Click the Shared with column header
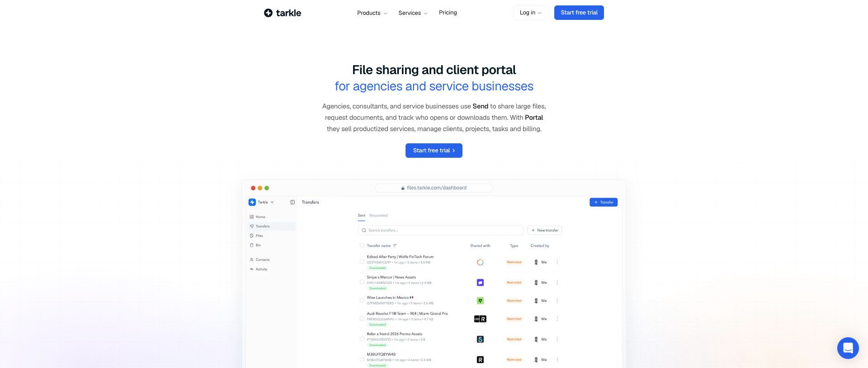 click(x=480, y=246)
